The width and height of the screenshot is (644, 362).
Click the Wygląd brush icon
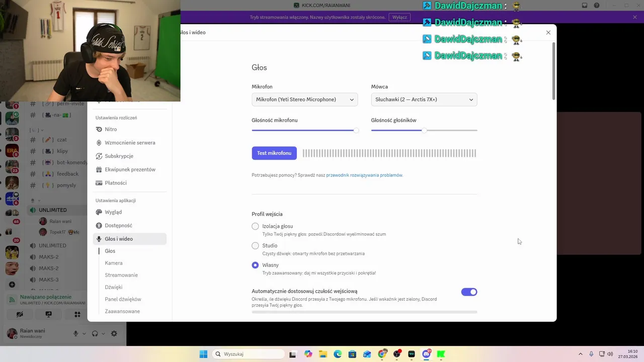[x=99, y=212]
